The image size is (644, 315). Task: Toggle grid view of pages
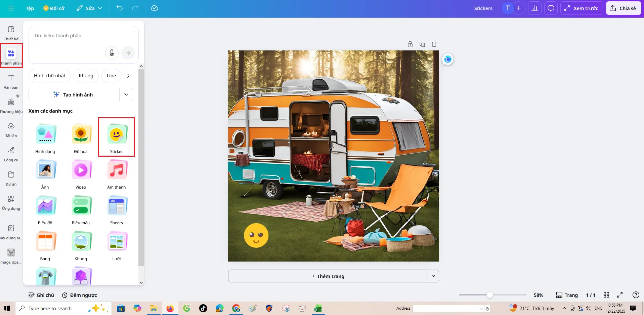[x=606, y=295]
